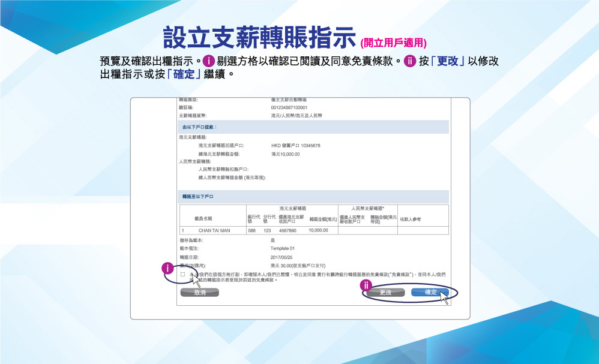The width and height of the screenshot is (599, 364).
Task: Click the blue 確定 confirm button
Action: (430, 292)
